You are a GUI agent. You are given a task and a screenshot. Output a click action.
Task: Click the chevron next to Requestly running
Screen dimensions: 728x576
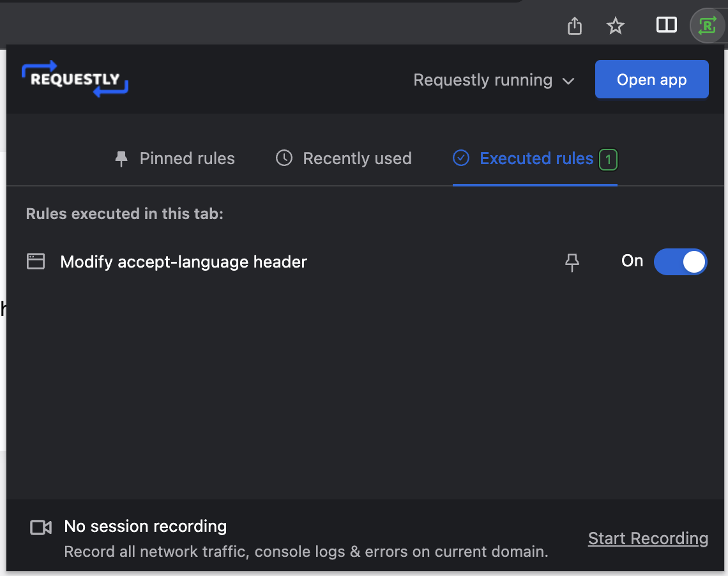(568, 81)
